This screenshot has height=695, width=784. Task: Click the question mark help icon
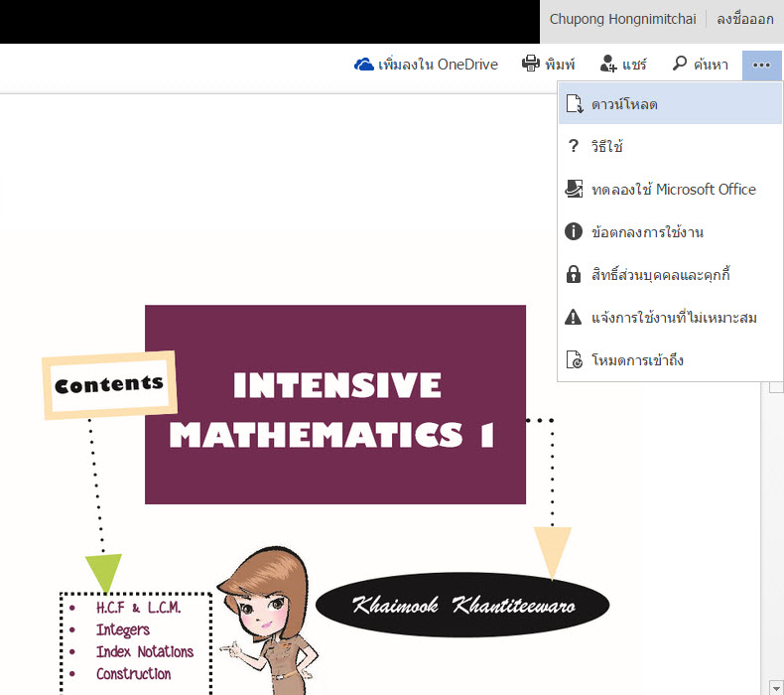click(574, 146)
